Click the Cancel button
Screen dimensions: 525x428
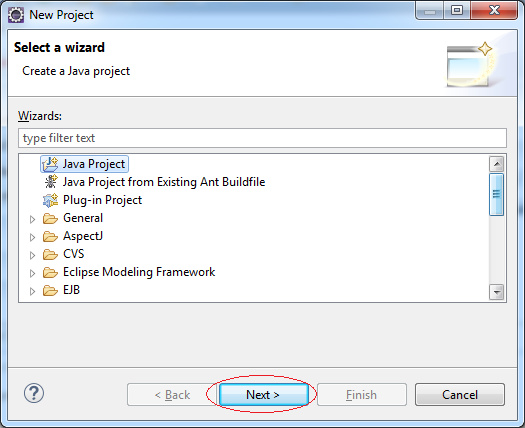point(460,395)
